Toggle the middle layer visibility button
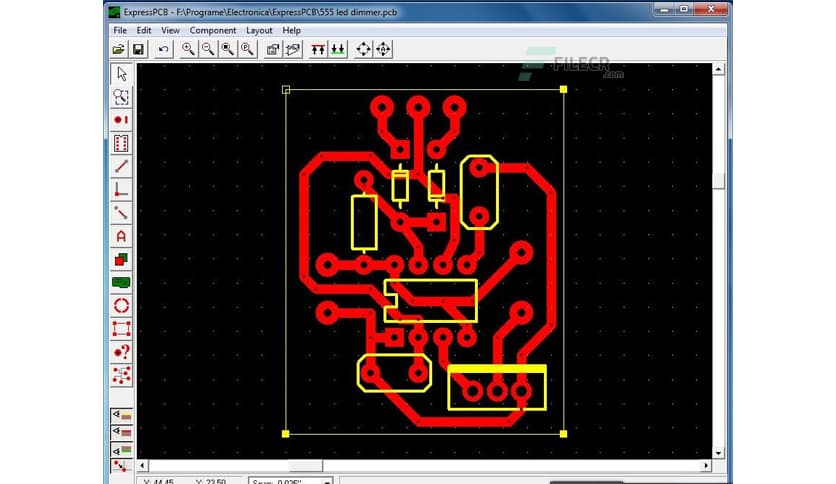The height and width of the screenshot is (484, 836). pos(121,432)
